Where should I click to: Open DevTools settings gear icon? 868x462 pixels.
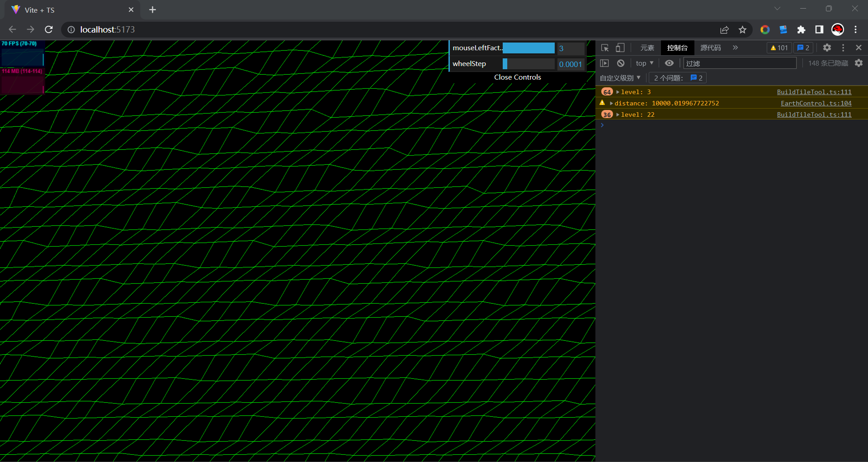click(x=827, y=48)
